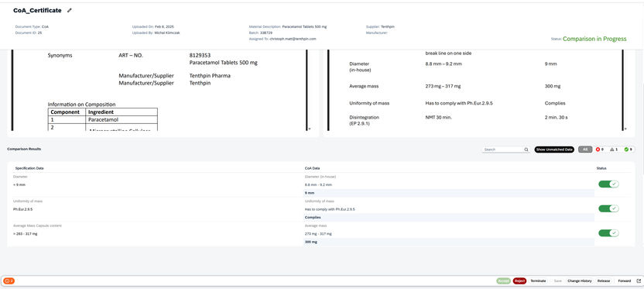Click Show Unmatched Data button
644x289 pixels.
(554, 150)
